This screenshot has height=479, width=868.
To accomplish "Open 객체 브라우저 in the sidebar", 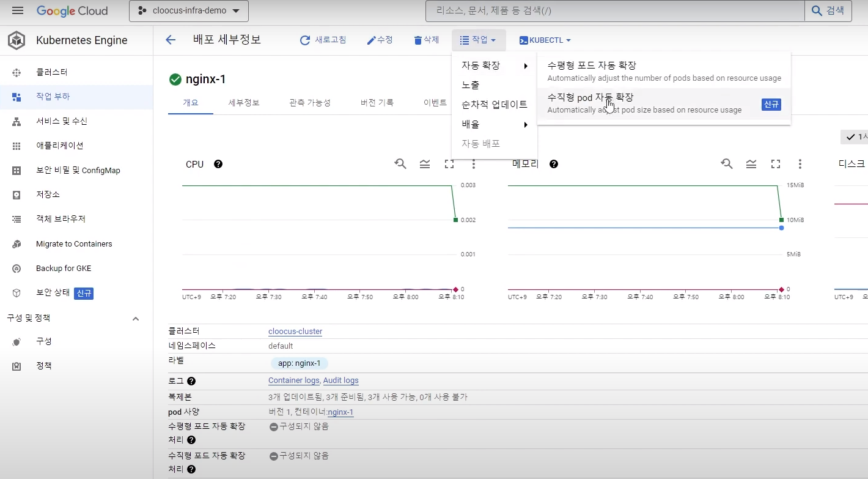I will coord(76,219).
